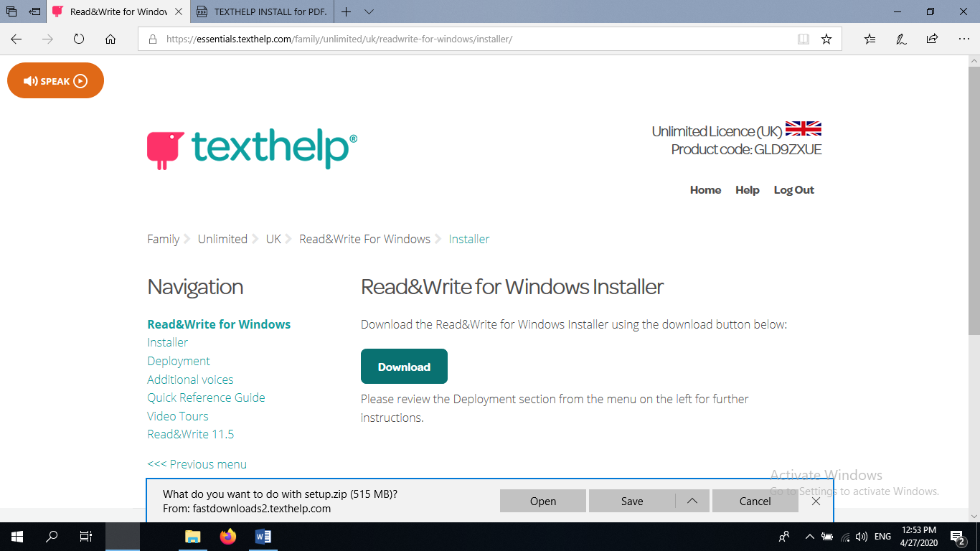Go back in browser history
This screenshot has height=551, width=980.
(x=17, y=39)
